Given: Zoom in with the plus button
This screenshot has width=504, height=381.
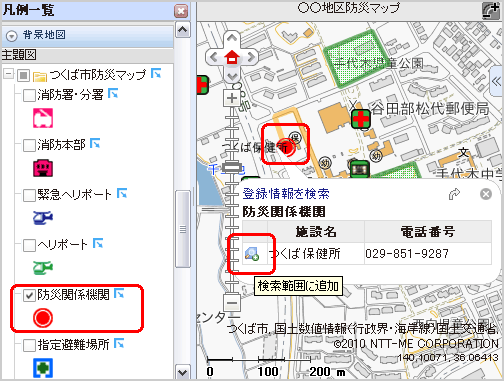Looking at the screenshot, I should (x=232, y=98).
